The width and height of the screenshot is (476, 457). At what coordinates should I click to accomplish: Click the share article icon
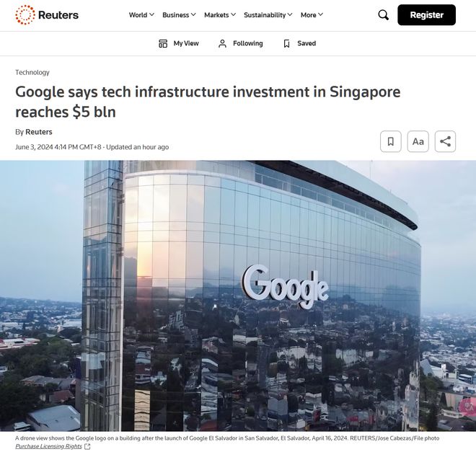(445, 141)
